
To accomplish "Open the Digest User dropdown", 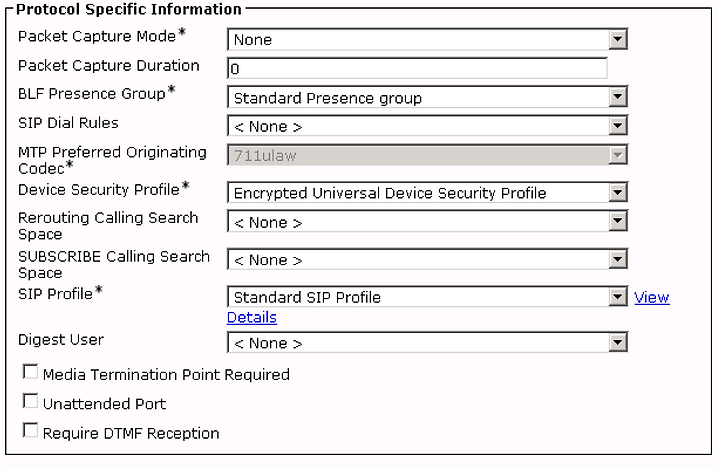I will (x=427, y=343).
